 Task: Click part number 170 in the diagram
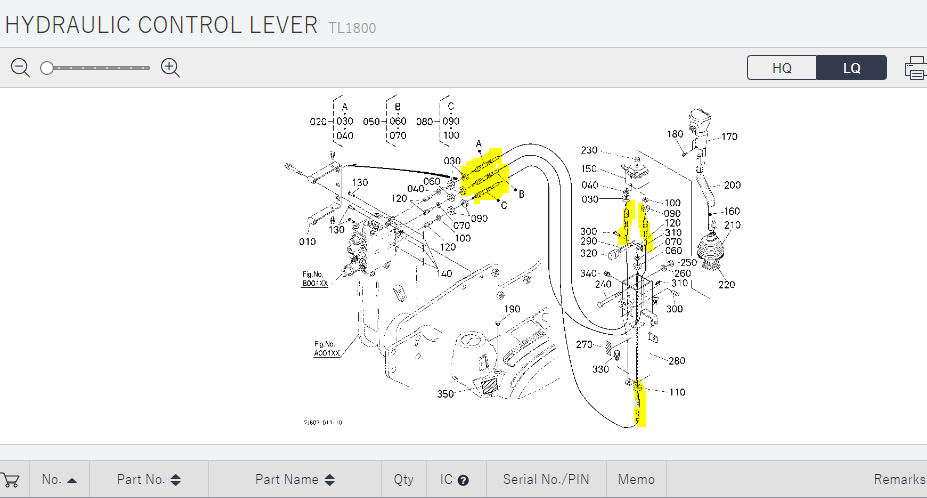(729, 137)
